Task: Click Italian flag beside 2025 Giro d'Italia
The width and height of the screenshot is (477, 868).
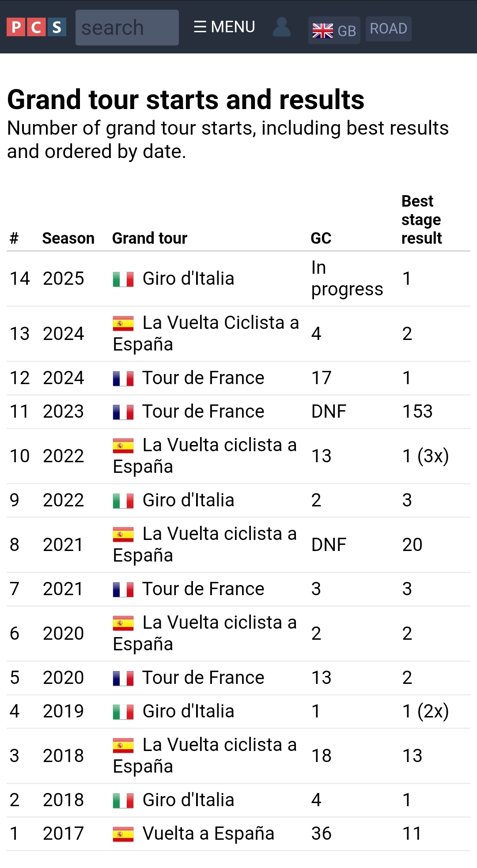Action: point(123,279)
